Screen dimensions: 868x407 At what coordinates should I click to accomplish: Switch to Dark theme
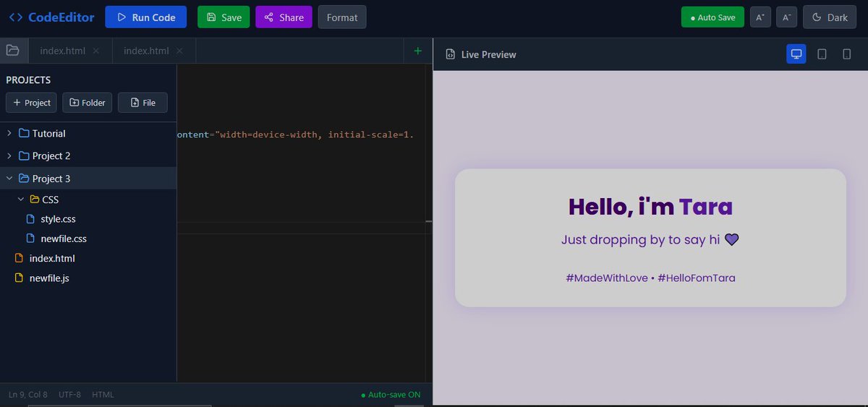point(830,17)
